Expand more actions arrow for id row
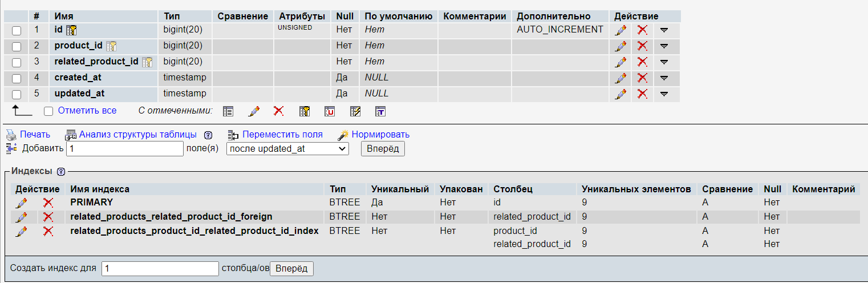This screenshot has height=283, width=868. click(x=664, y=30)
